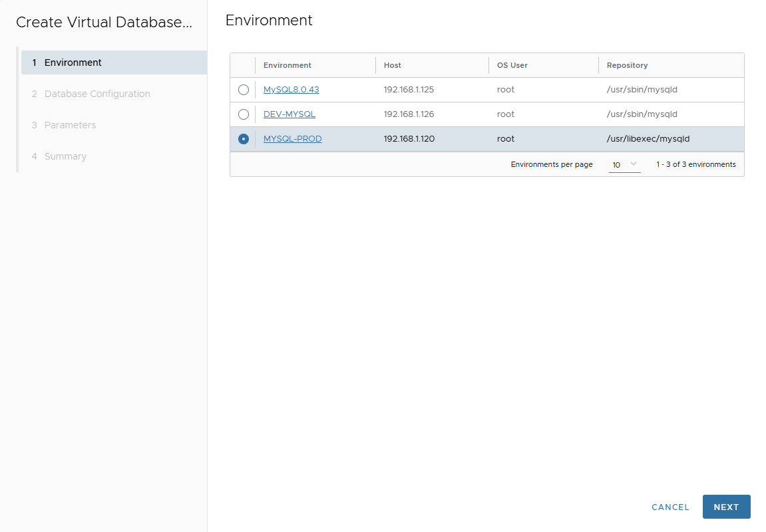Open the MySQL8.0.43 environment link
Image resolution: width=766 pixels, height=532 pixels.
point(291,90)
